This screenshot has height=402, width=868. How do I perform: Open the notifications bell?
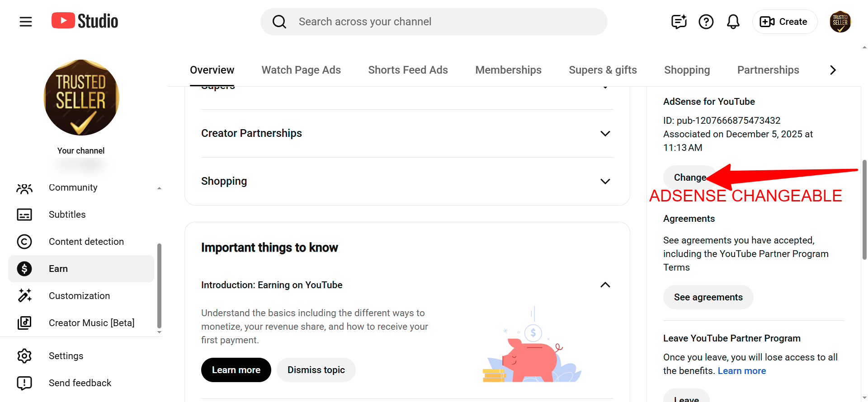[733, 22]
